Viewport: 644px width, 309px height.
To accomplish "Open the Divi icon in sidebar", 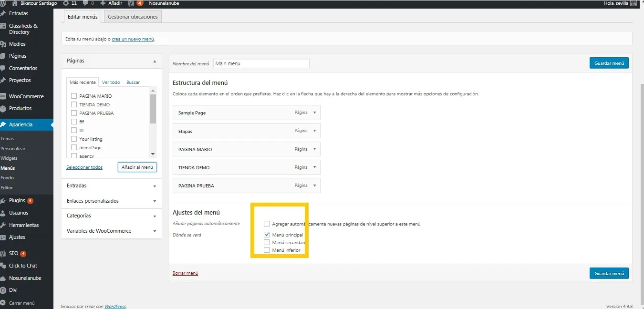I will coord(3,290).
